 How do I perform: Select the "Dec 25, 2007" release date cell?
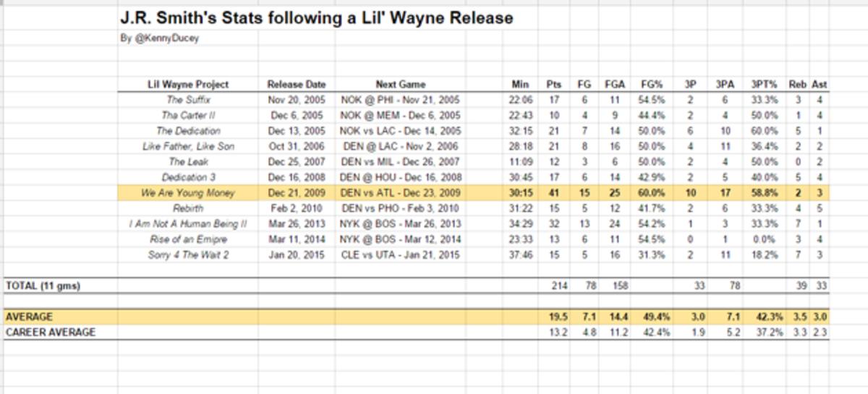point(297,162)
